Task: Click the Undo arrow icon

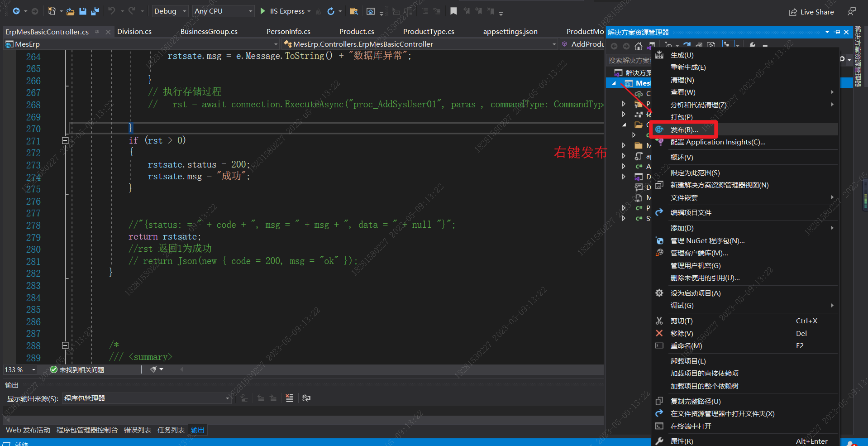Action: pos(111,11)
